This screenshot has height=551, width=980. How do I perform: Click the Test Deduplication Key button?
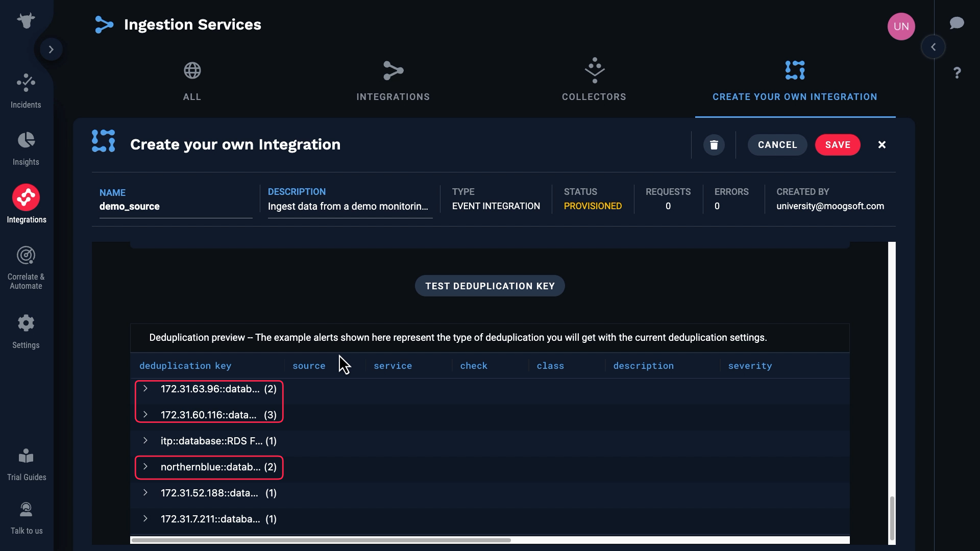(489, 286)
